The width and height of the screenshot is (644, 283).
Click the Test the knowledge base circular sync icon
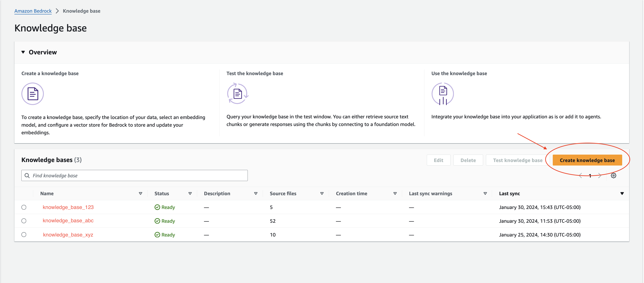pyautogui.click(x=238, y=94)
